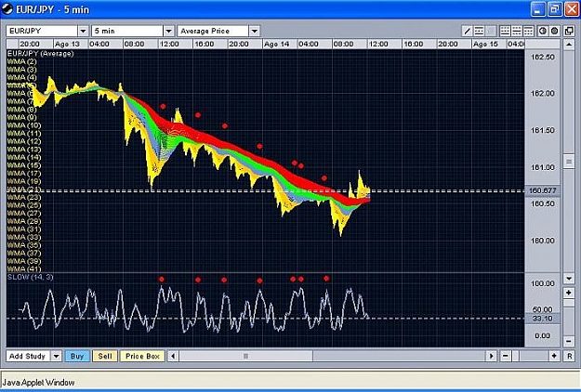Click the orange Sell button
Viewport: 581px width, 392px height.
[105, 356]
